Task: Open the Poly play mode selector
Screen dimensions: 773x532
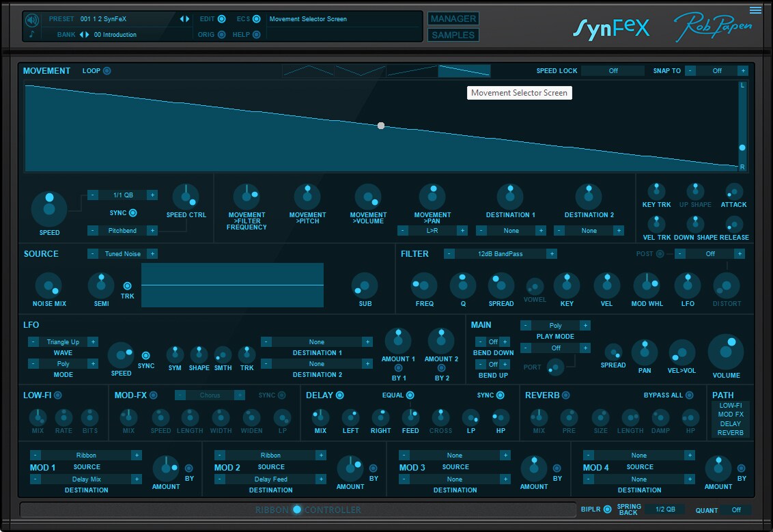Action: point(555,325)
